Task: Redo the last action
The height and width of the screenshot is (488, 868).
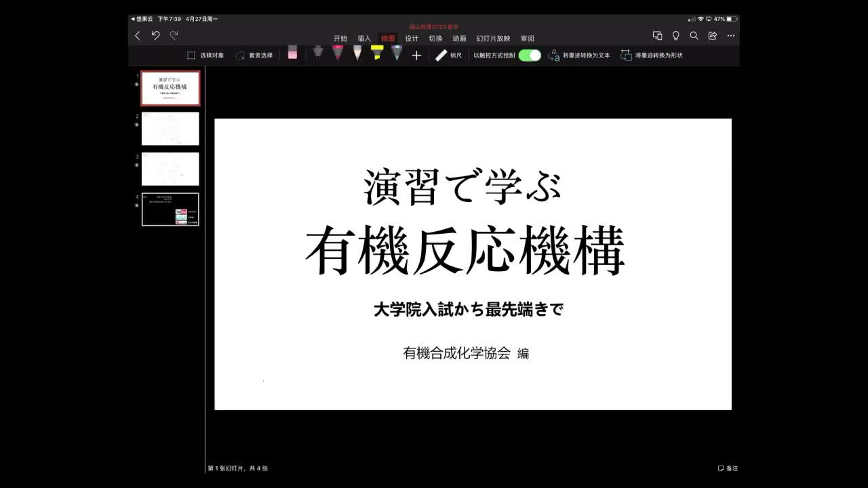Action: pos(174,36)
